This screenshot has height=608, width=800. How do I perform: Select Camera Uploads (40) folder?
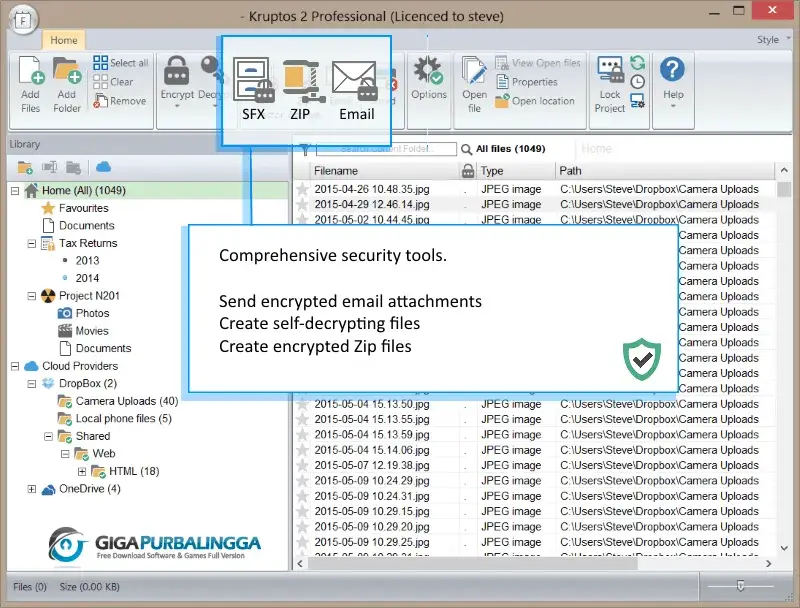pyautogui.click(x=127, y=401)
